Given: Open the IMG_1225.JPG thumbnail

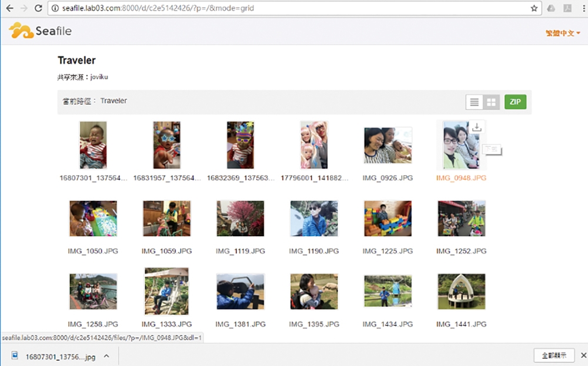Looking at the screenshot, I should coord(387,219).
